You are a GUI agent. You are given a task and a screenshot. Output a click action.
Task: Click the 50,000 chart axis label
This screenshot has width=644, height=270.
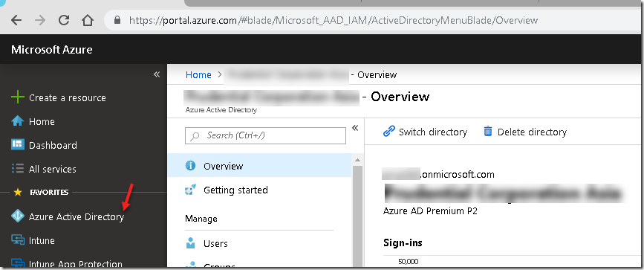coord(409,262)
